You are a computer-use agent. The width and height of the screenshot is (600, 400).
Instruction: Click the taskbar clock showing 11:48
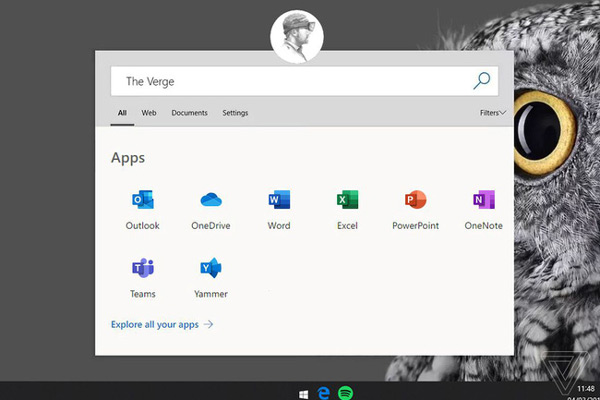click(585, 389)
